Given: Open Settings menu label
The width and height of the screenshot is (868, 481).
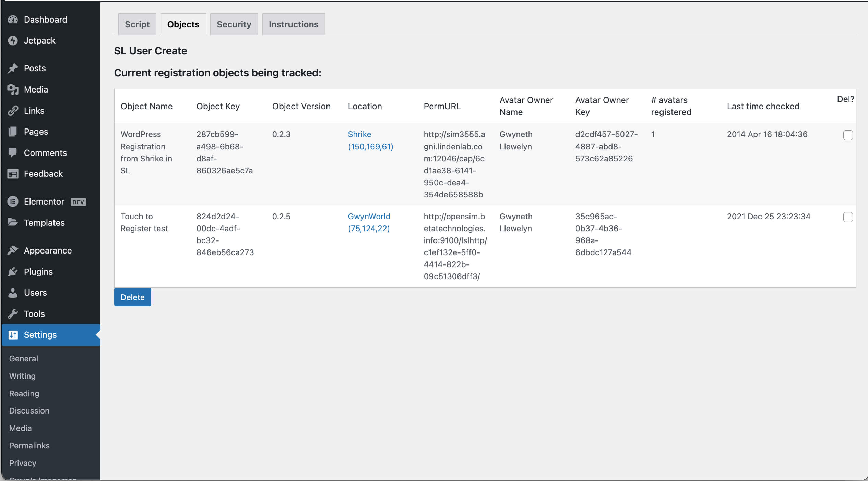Looking at the screenshot, I should click(40, 335).
